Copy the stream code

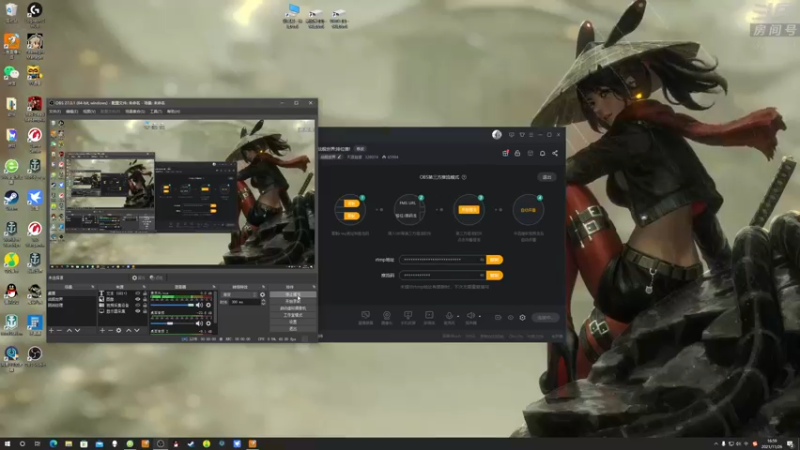[494, 275]
